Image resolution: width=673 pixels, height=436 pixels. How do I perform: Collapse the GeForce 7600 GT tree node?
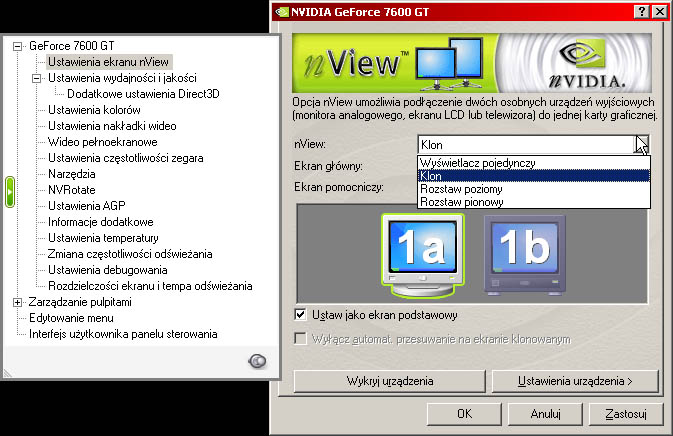point(17,46)
